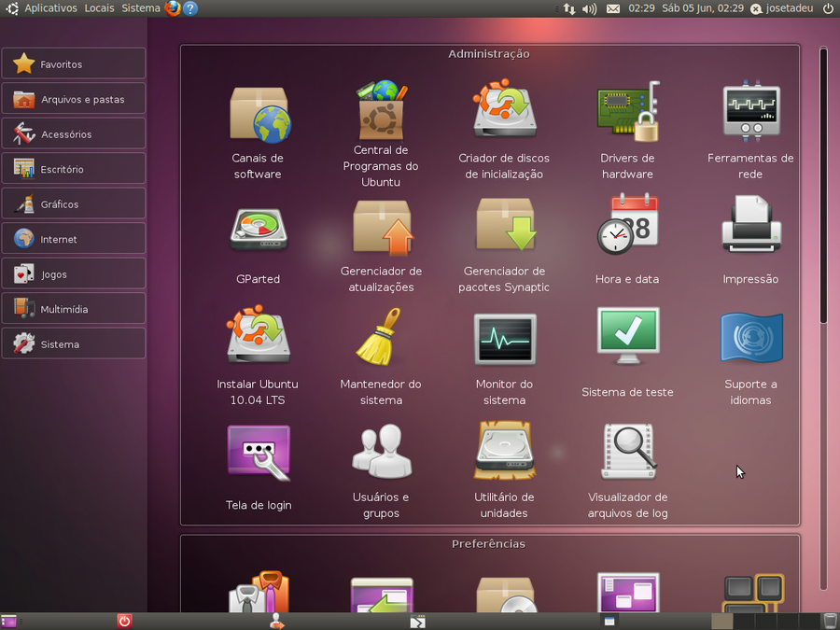This screenshot has height=630, width=840.
Task: Open the volume control indicator
Action: click(x=589, y=8)
